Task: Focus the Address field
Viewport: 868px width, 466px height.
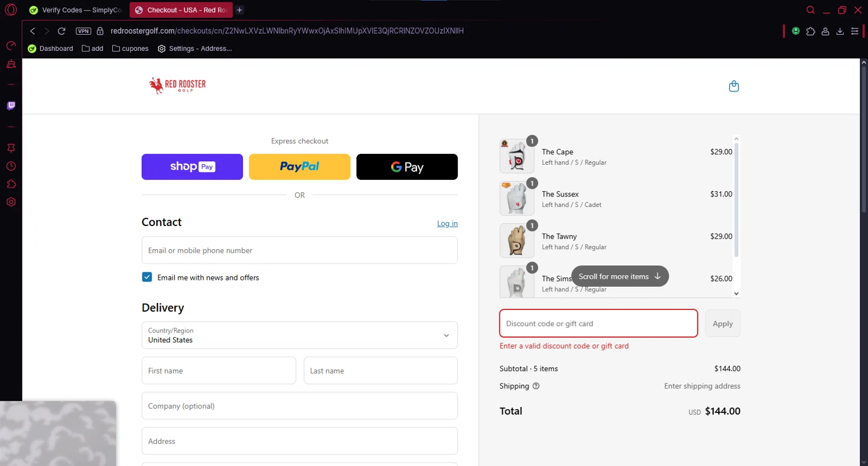Action: (x=300, y=441)
